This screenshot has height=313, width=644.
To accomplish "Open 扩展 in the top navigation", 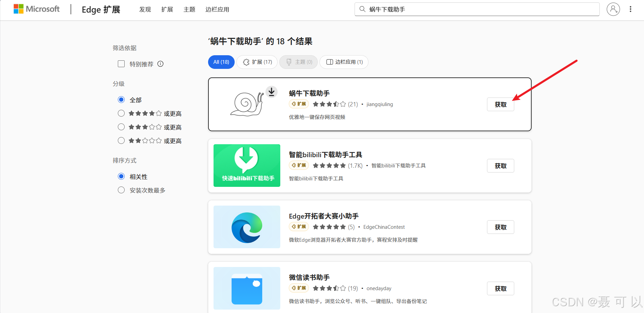I will click(x=167, y=10).
